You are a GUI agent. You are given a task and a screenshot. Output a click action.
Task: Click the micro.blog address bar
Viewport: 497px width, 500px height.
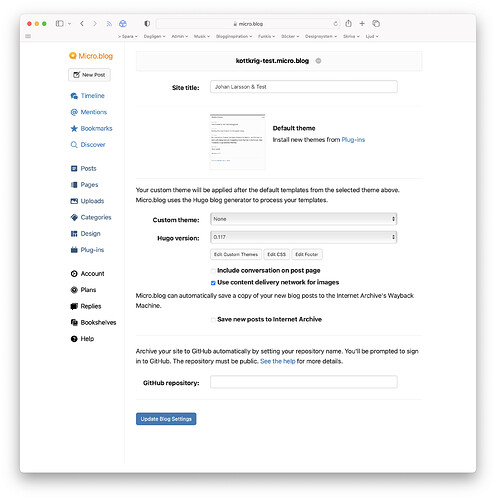pyautogui.click(x=248, y=24)
